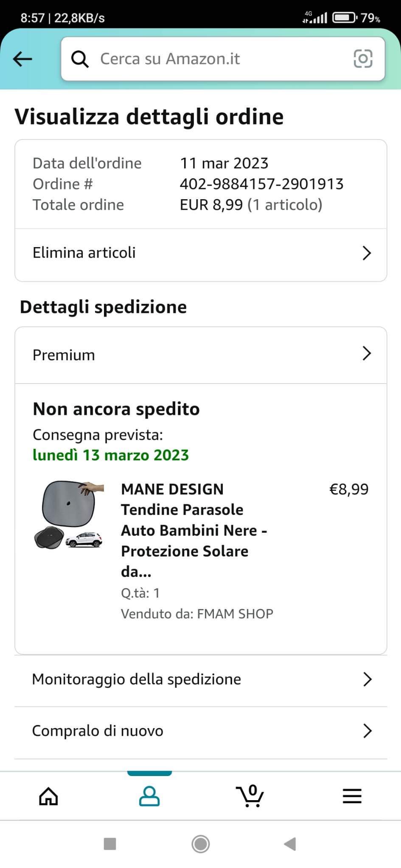Screen dimensions: 401x868
Task: Expand the Premium shipping chevron
Action: coord(367,353)
